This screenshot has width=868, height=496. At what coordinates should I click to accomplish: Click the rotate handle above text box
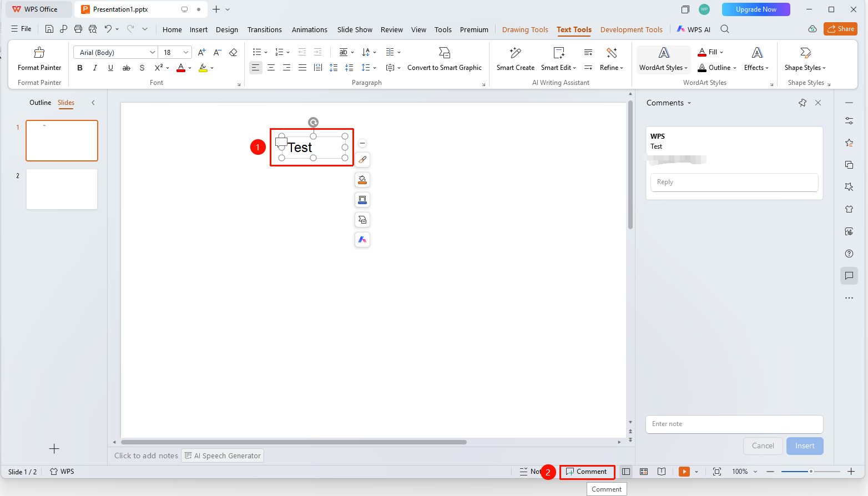[x=314, y=122]
